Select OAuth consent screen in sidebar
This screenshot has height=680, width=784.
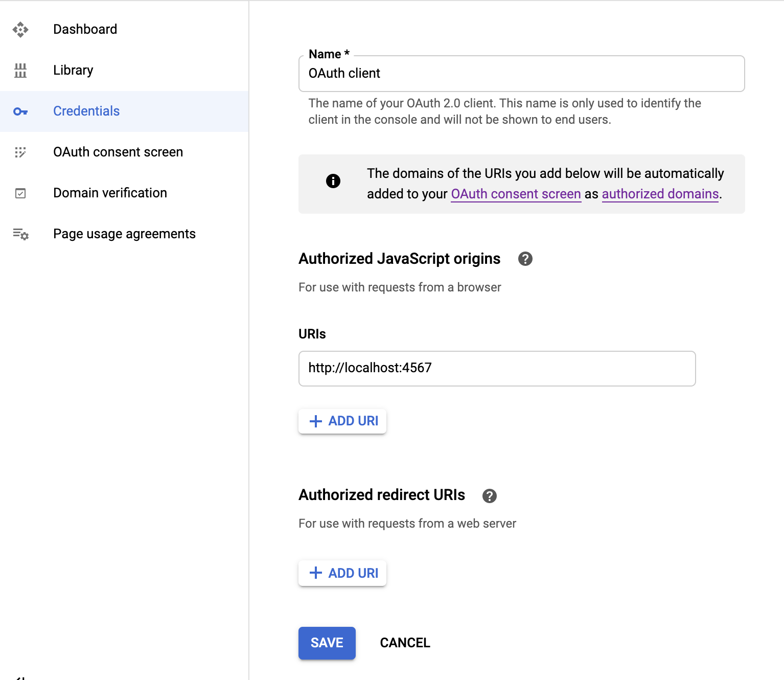pos(118,152)
